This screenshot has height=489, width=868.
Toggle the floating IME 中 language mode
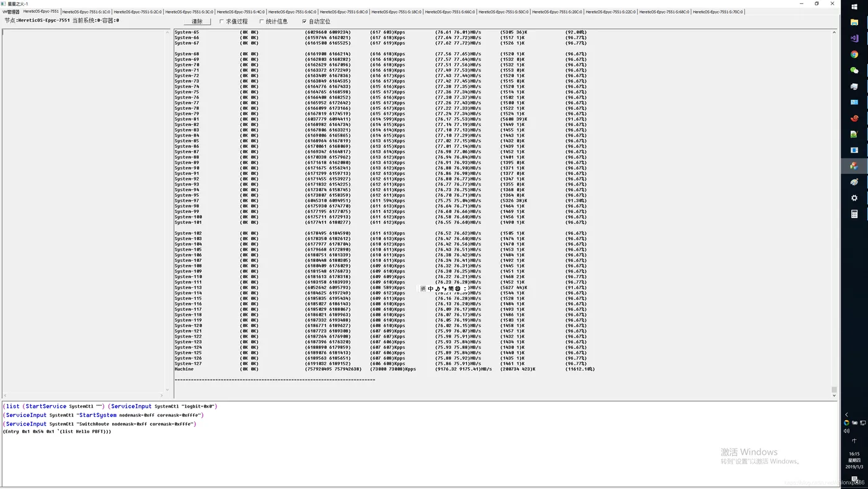[430, 289]
